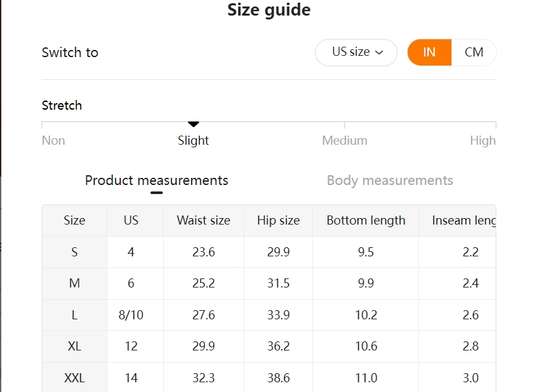Click the Bottom length column header
534x392 pixels.
click(x=366, y=221)
